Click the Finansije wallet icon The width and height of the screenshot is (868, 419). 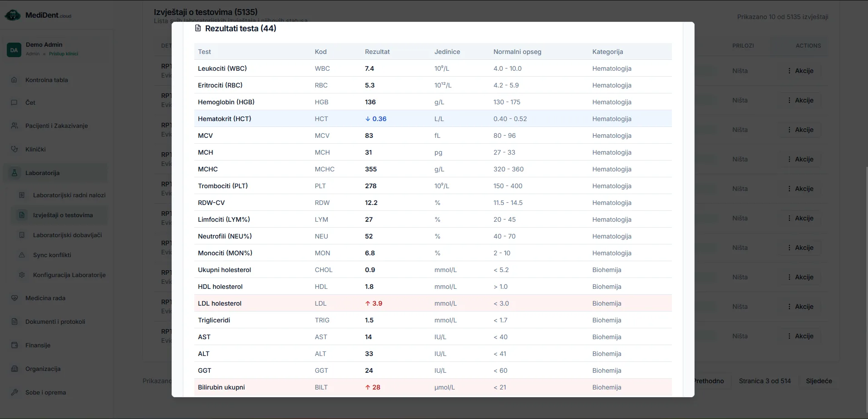[15, 345]
